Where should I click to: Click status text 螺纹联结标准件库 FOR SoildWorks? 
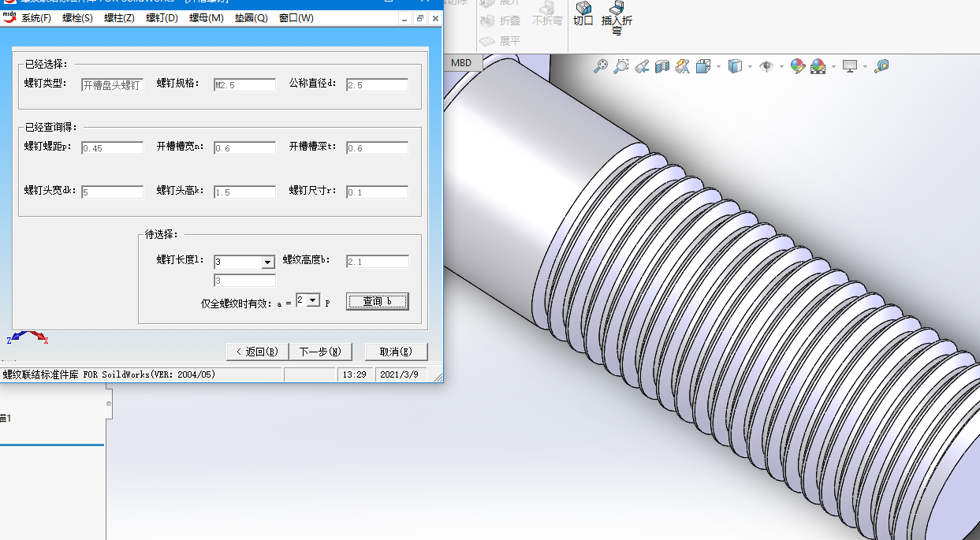click(109, 374)
